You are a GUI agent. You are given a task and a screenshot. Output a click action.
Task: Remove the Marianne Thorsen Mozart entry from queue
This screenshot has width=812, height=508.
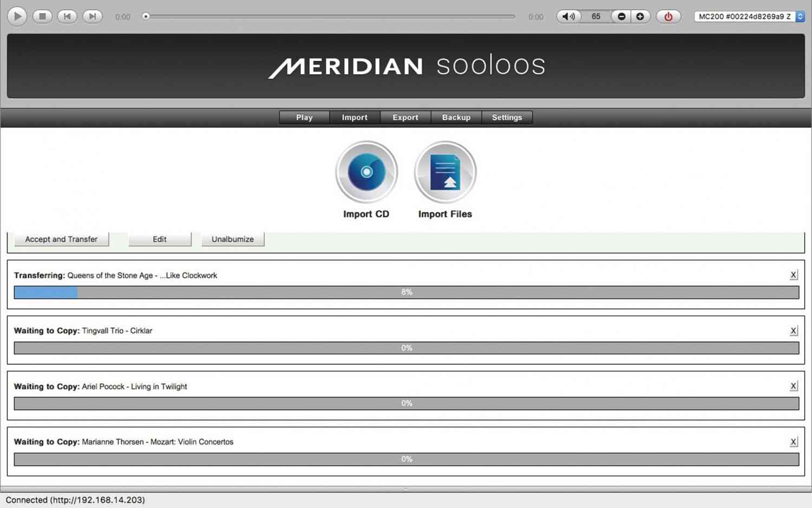point(794,442)
